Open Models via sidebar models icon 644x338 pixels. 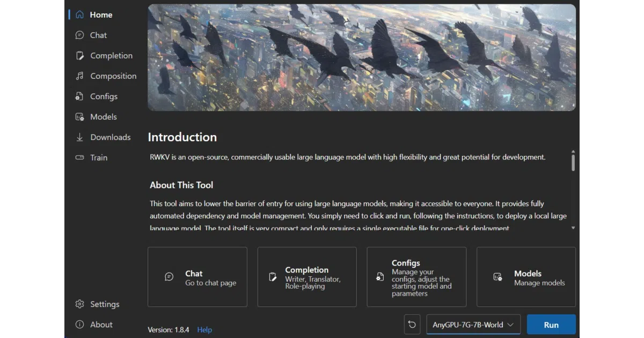coord(79,116)
